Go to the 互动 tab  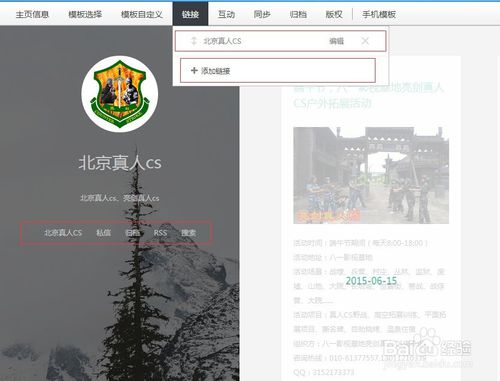click(x=226, y=14)
